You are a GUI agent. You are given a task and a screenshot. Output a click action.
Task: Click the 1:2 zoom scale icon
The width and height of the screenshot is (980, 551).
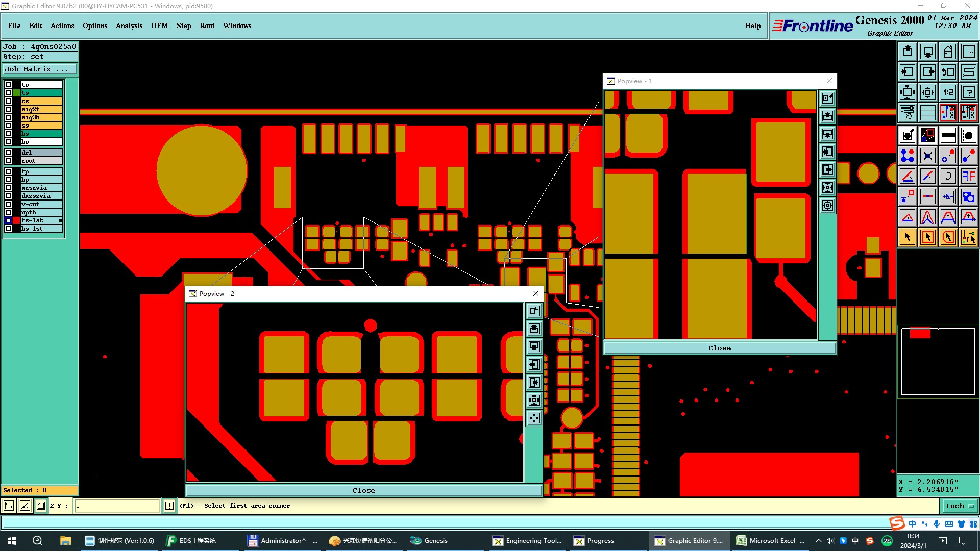(948, 92)
